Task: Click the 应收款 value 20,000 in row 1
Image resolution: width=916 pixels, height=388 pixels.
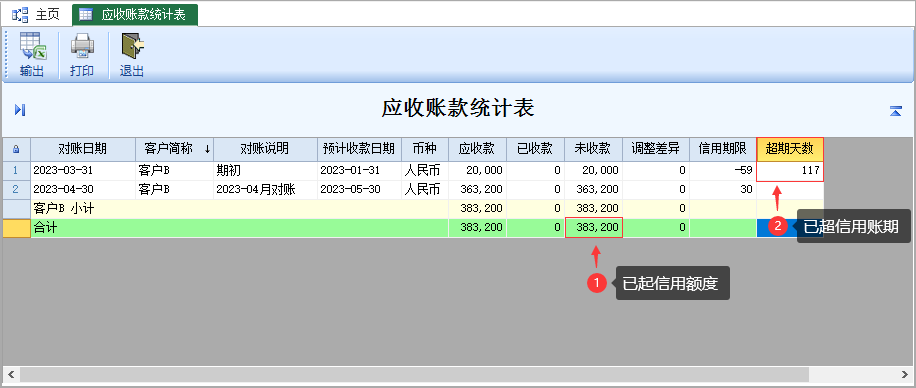Action: point(477,171)
